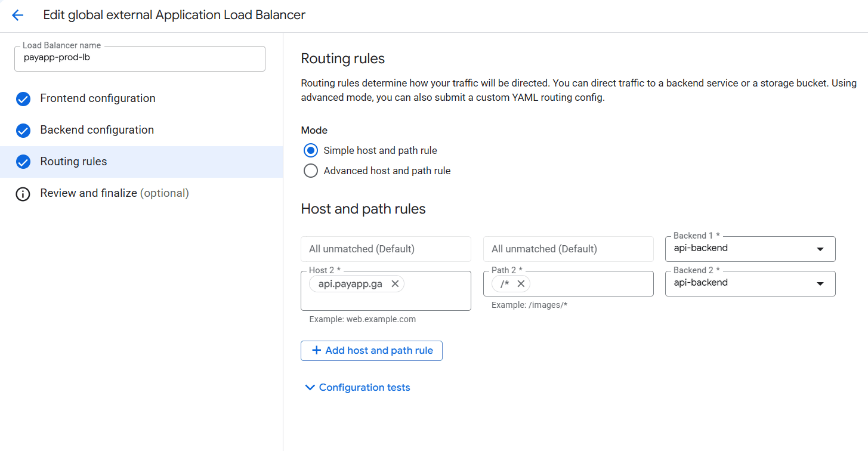Image resolution: width=868 pixels, height=451 pixels.
Task: Click the Review and finalize info icon
Action: coord(23,194)
